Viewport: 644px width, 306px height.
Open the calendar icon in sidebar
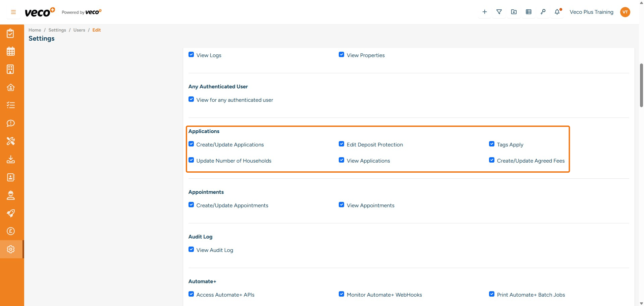(11, 51)
